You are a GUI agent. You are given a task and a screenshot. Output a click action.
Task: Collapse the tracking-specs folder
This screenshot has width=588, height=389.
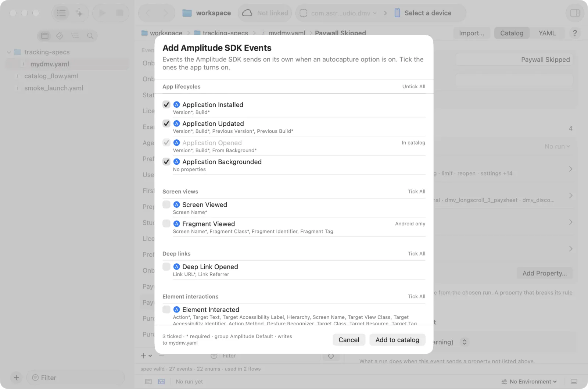coord(9,52)
